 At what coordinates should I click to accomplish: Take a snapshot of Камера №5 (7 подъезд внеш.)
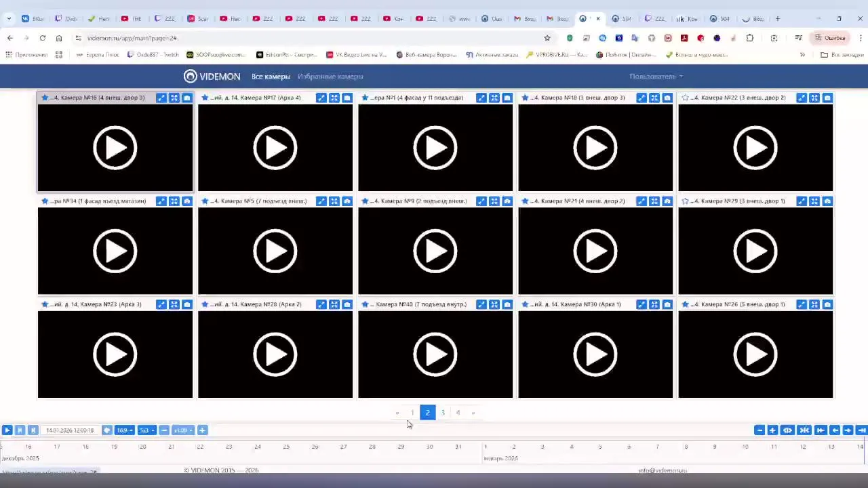[347, 201]
